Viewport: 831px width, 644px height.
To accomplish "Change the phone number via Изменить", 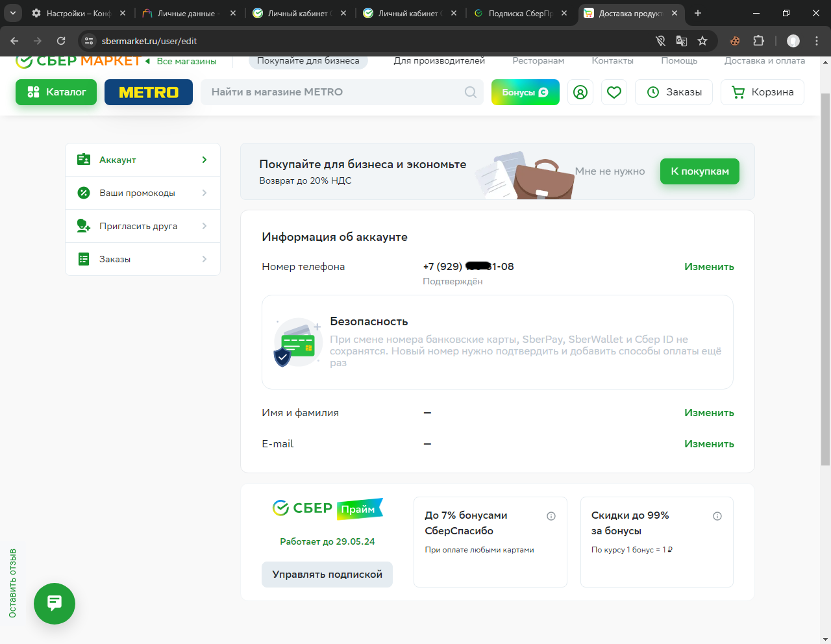I will tap(709, 267).
